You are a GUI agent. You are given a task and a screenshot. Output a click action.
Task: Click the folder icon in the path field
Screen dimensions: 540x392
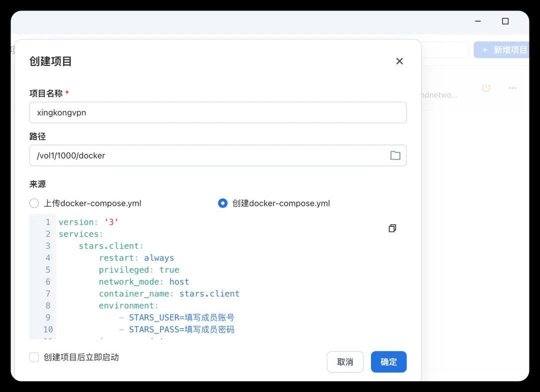395,156
